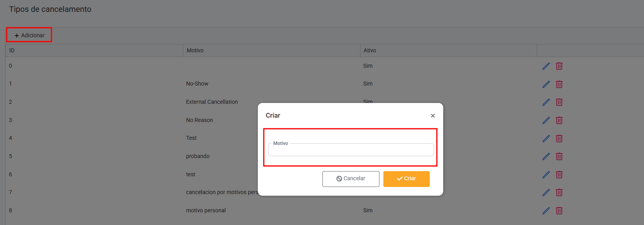Click trash icon for row ID 0

tap(559, 66)
